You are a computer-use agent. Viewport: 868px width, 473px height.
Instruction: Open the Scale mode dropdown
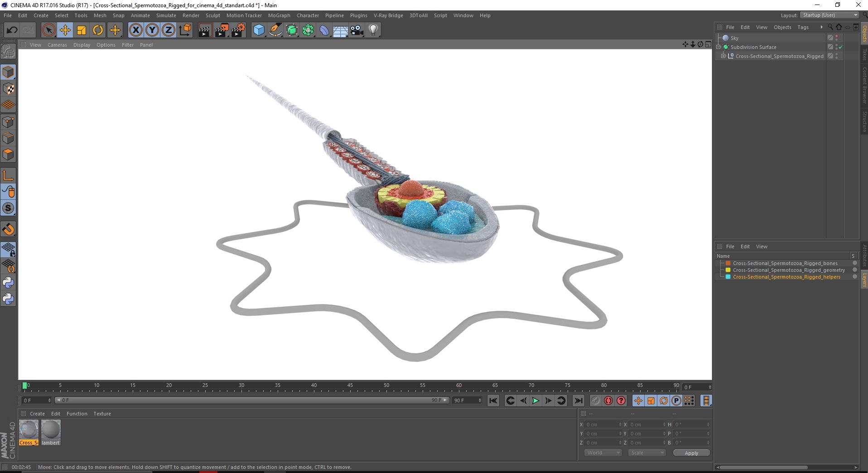click(x=646, y=453)
